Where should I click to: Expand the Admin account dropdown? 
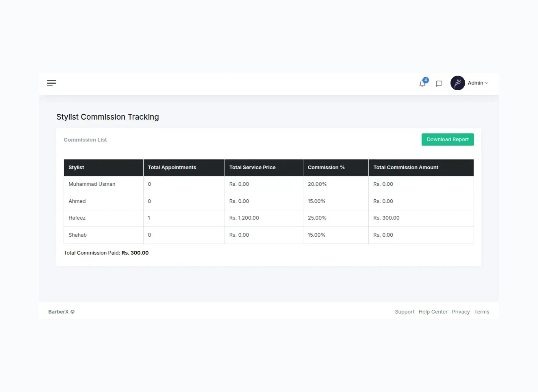pos(478,83)
